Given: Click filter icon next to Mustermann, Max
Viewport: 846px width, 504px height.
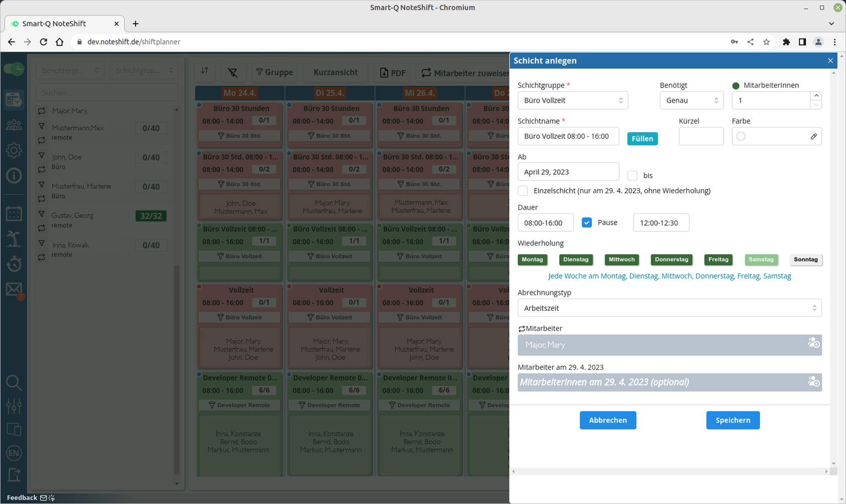Looking at the screenshot, I should (x=42, y=126).
